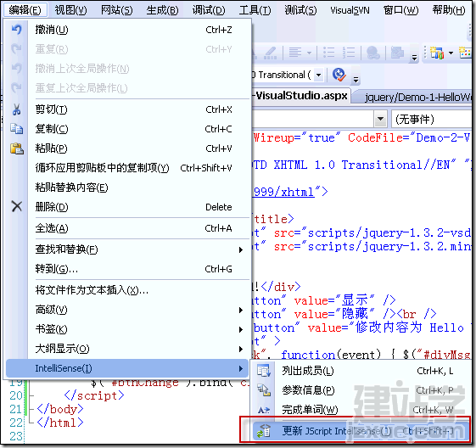Switch to the VisualStudio.aspx tab
The height and width of the screenshot is (448, 476).
(301, 96)
